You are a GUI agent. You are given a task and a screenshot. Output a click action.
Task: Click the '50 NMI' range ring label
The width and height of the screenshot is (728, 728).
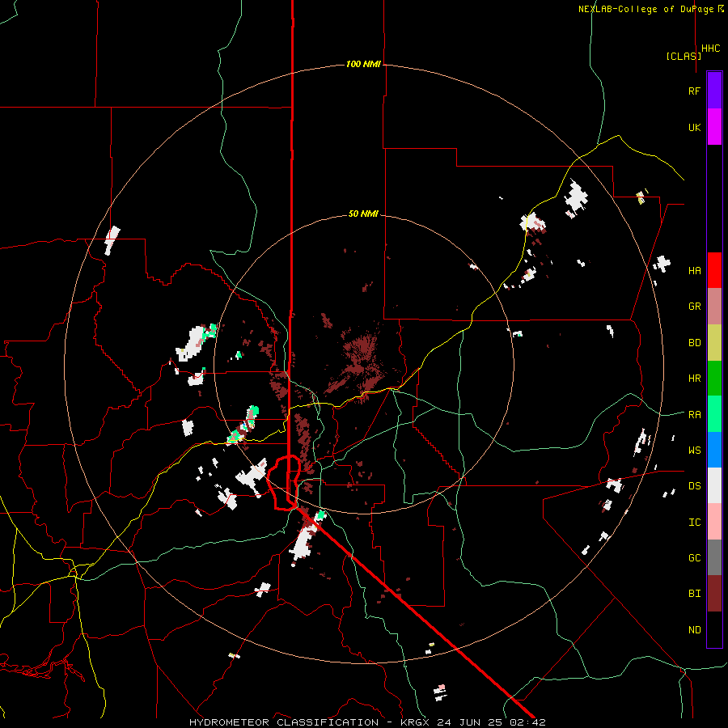(x=363, y=214)
